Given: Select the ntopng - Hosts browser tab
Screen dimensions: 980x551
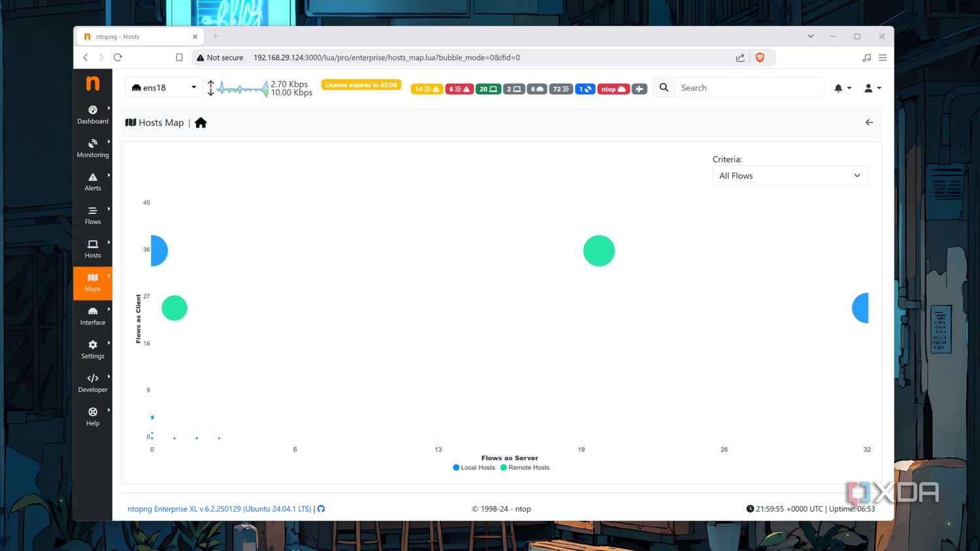Looking at the screenshot, I should (x=140, y=37).
